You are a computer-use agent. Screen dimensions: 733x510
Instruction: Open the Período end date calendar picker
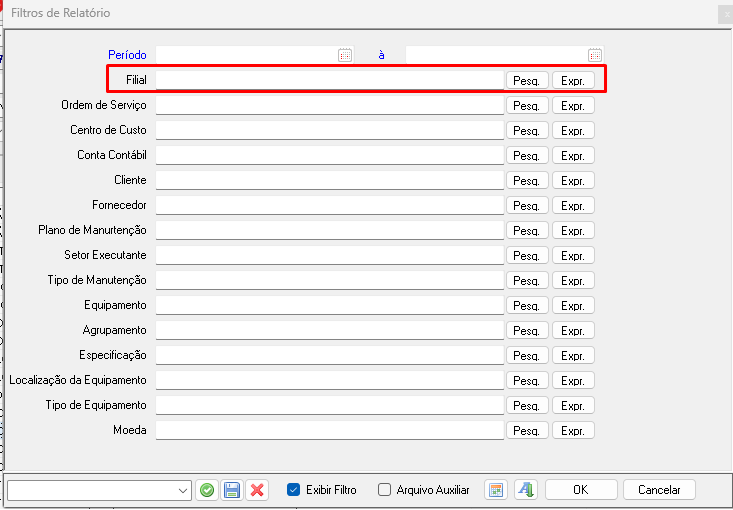[595, 55]
